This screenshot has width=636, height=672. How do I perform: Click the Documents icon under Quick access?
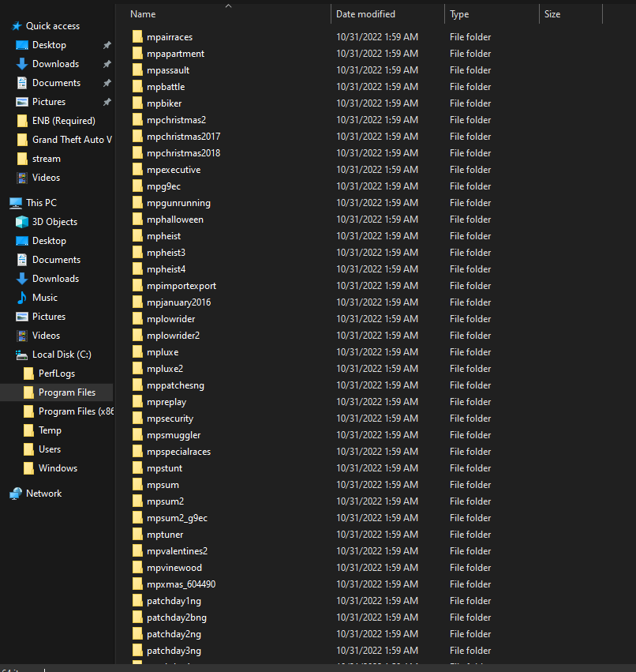click(22, 83)
